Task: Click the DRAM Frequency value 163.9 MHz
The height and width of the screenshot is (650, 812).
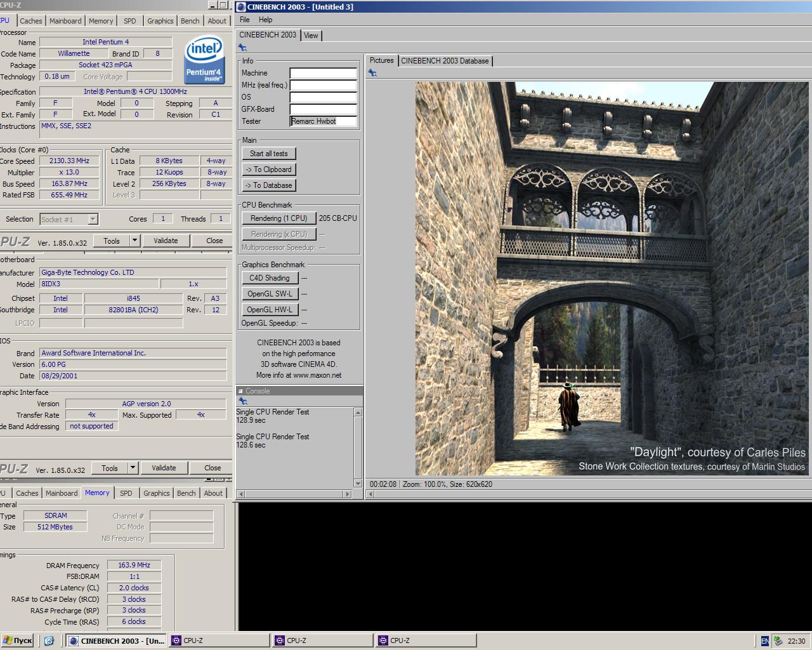Action: (x=134, y=565)
